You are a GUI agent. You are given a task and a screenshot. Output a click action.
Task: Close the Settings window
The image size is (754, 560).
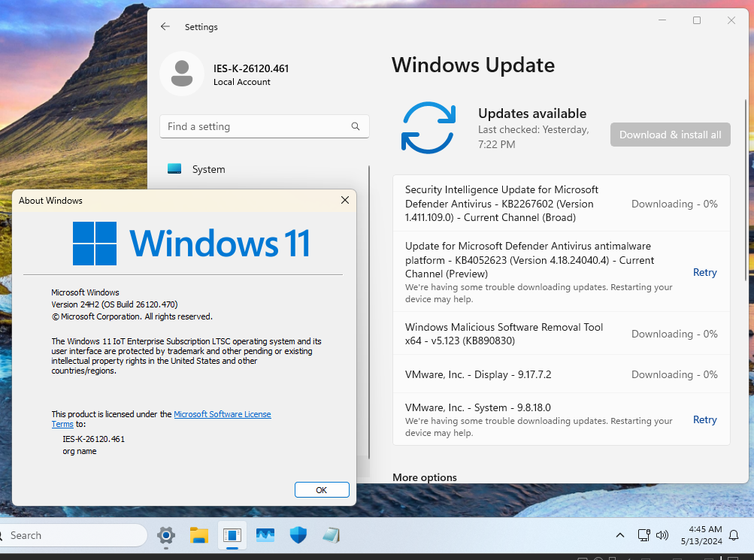[731, 20]
